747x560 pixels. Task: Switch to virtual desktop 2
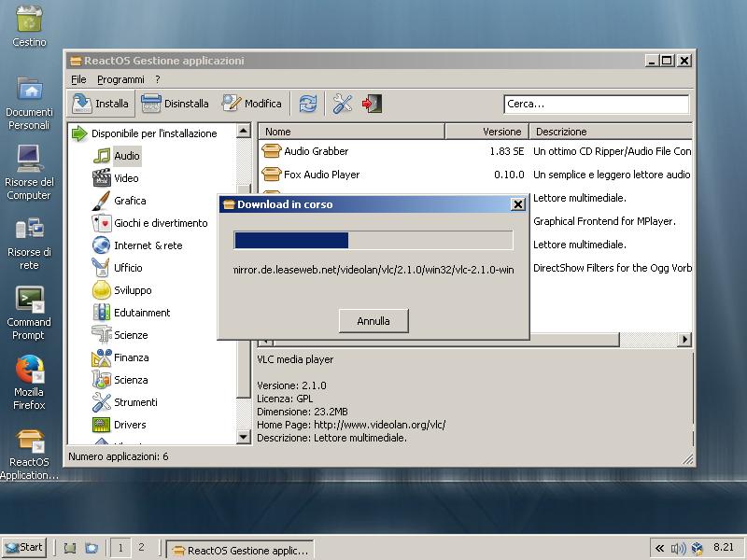(x=142, y=548)
